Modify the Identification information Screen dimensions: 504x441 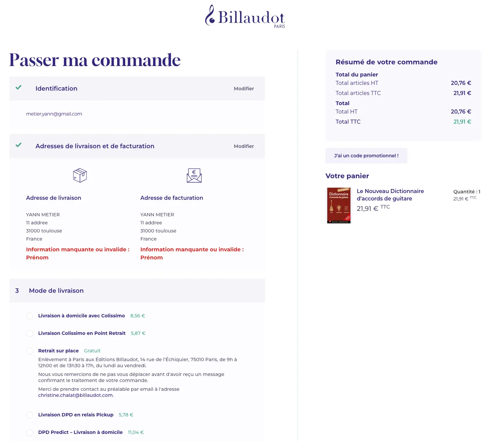point(244,89)
